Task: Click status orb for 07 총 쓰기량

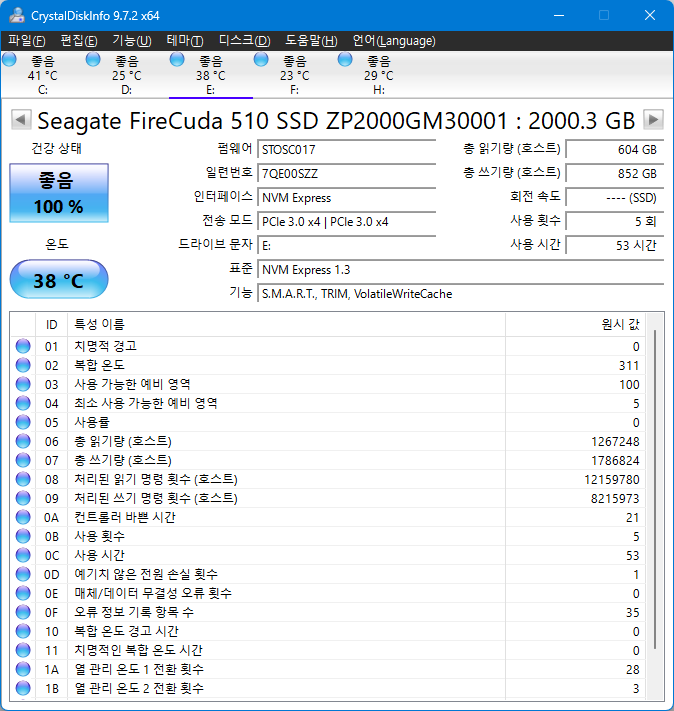Action: point(23,460)
